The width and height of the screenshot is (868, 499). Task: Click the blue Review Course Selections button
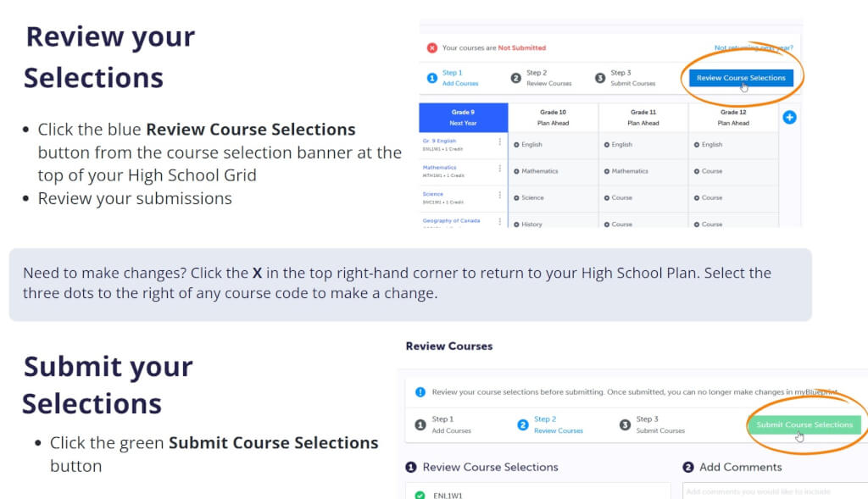[x=741, y=78]
